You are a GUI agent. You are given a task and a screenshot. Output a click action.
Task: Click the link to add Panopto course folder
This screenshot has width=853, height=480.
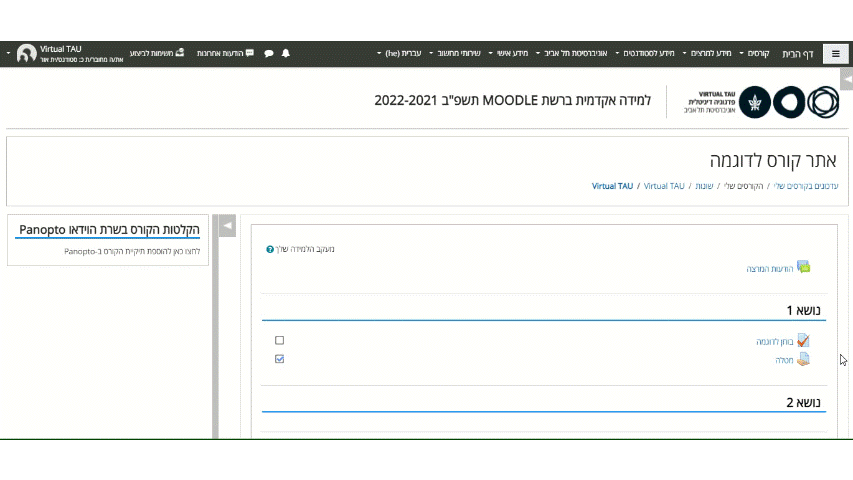pyautogui.click(x=132, y=251)
